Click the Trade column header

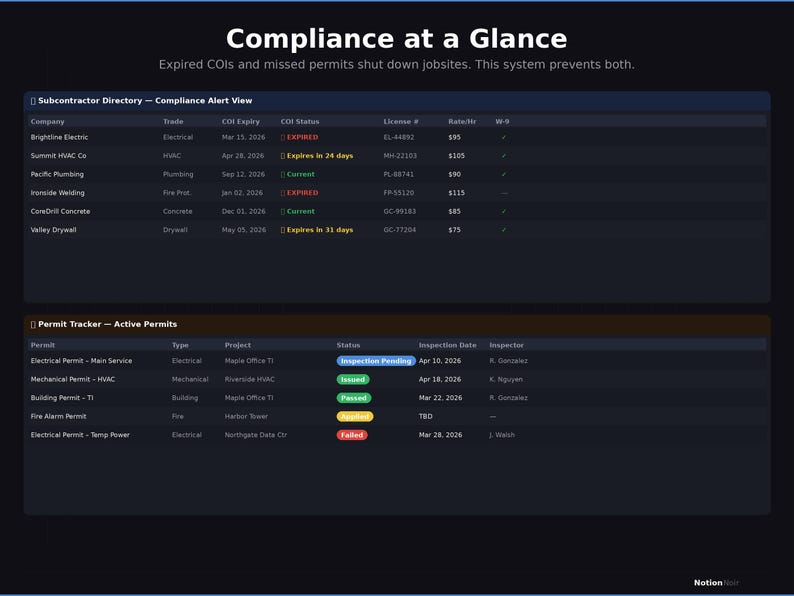(173, 122)
